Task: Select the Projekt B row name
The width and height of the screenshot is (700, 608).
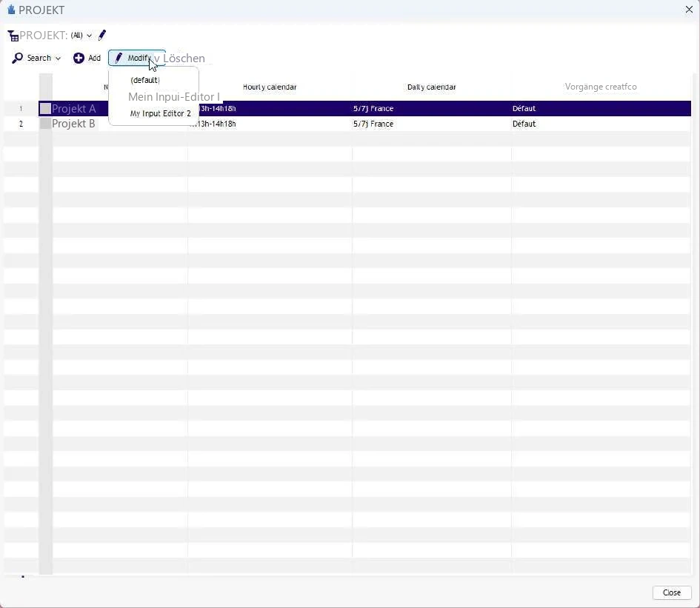Action: 73,124
